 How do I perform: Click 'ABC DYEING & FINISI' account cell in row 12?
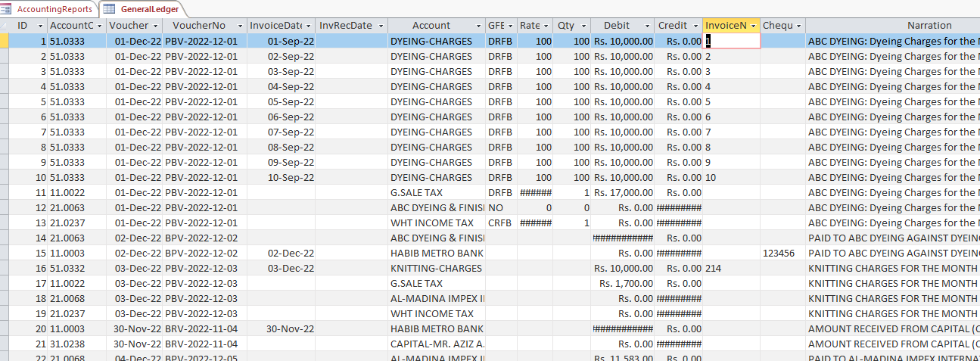point(437,207)
